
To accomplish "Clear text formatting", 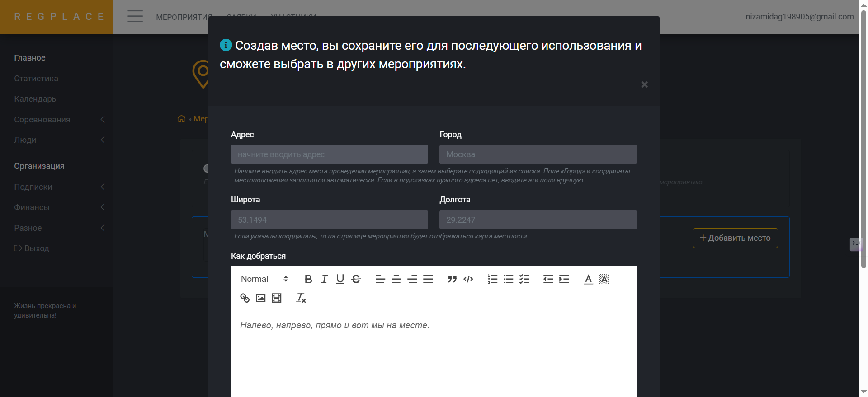I will coord(301,298).
